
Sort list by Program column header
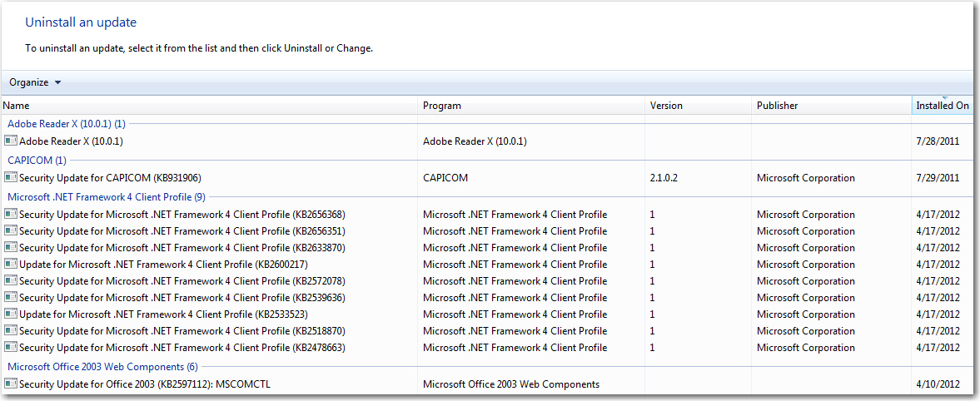coord(531,106)
